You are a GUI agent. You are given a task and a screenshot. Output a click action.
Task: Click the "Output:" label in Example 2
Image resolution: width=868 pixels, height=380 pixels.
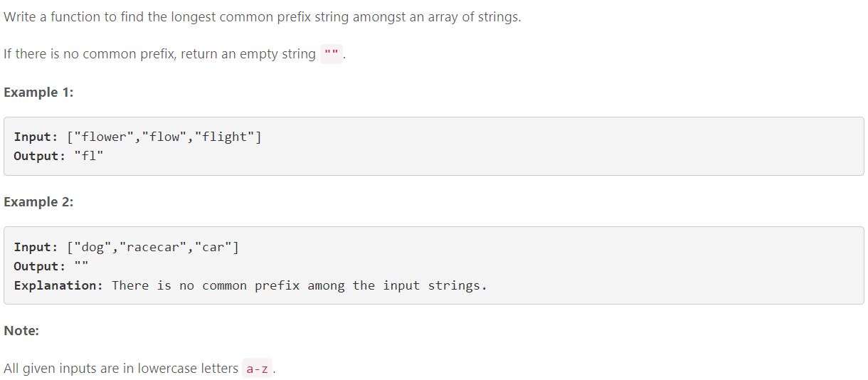click(40, 266)
